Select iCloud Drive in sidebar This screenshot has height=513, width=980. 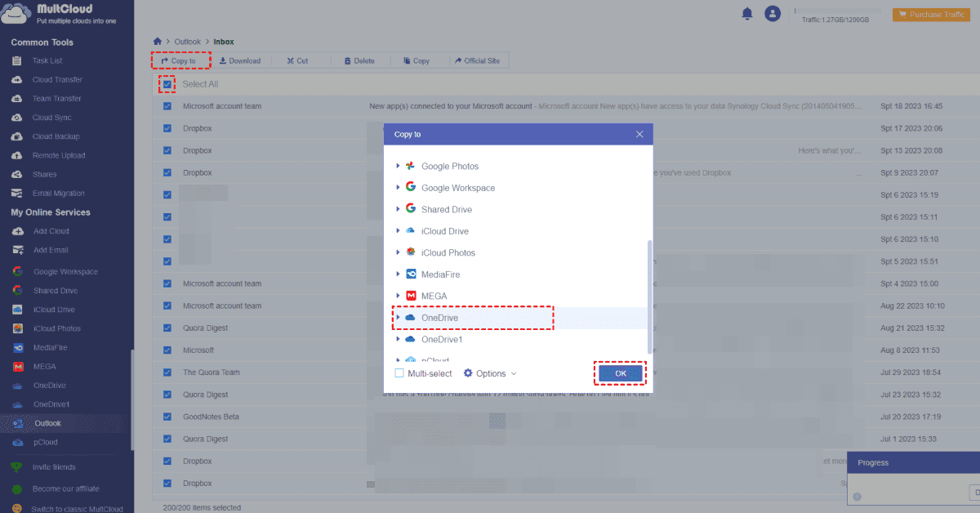click(x=54, y=310)
